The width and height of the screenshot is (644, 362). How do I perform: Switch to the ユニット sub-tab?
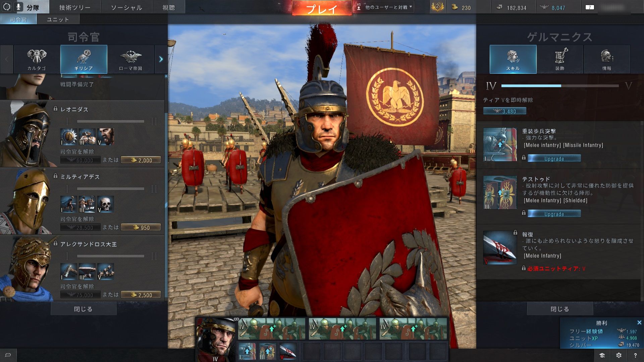(58, 19)
